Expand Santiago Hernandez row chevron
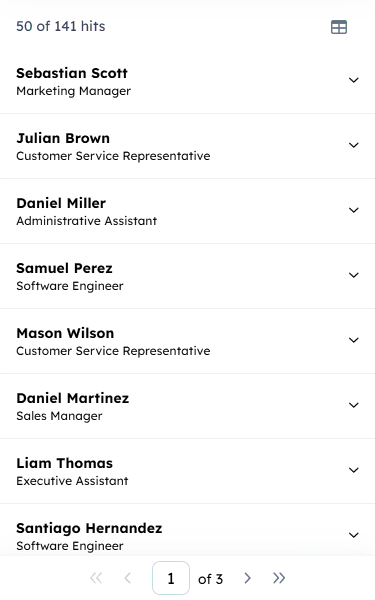Viewport: 375px width, 600px height. pyautogui.click(x=354, y=535)
